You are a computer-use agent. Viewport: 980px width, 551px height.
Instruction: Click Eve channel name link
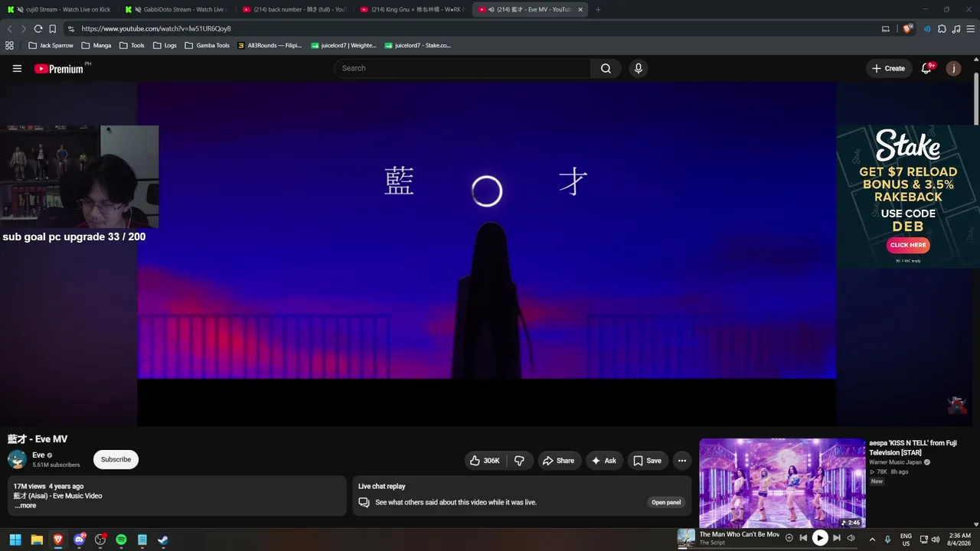click(x=38, y=455)
